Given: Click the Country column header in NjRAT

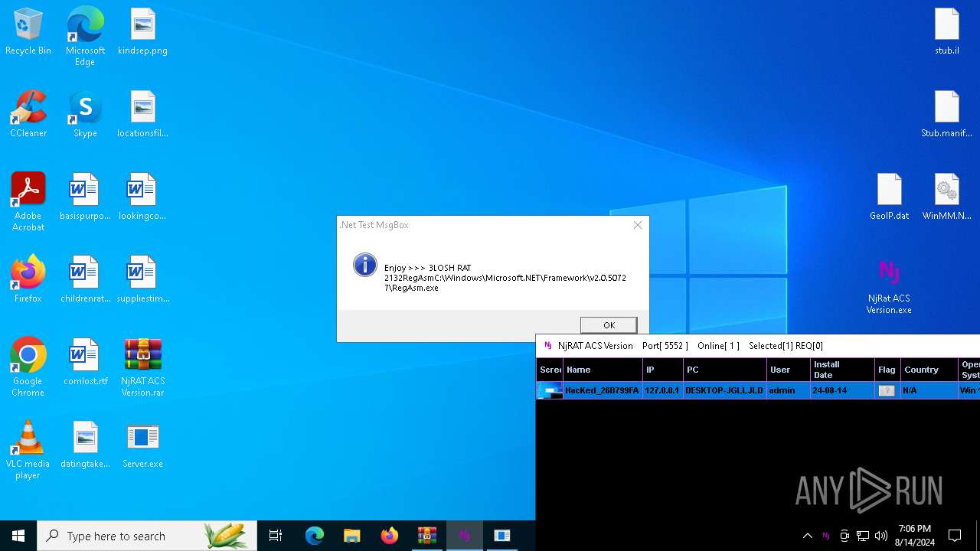Looking at the screenshot, I should pyautogui.click(x=929, y=370).
